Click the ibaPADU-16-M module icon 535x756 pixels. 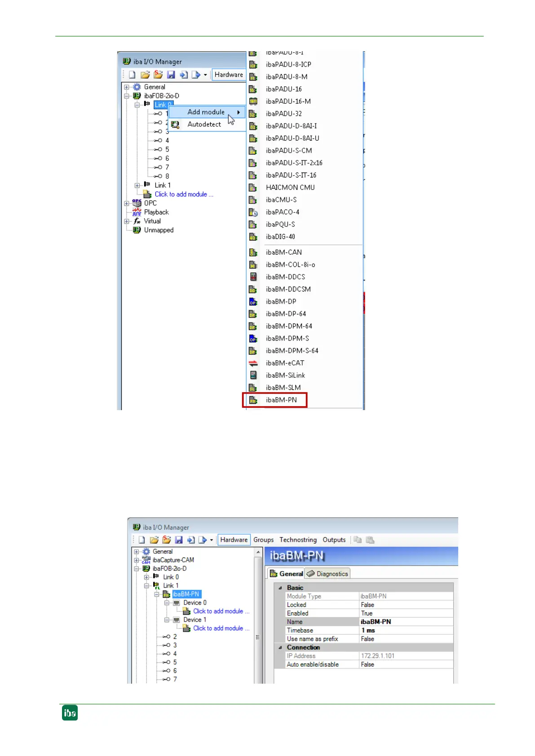click(x=253, y=102)
